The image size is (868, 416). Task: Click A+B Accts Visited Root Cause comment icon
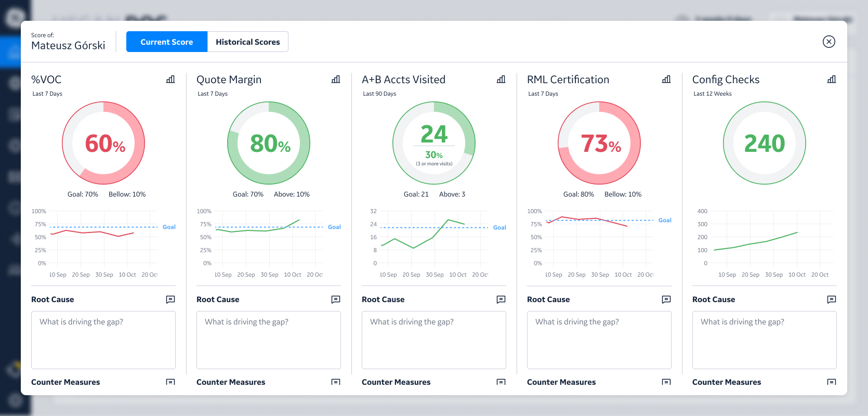(x=501, y=300)
